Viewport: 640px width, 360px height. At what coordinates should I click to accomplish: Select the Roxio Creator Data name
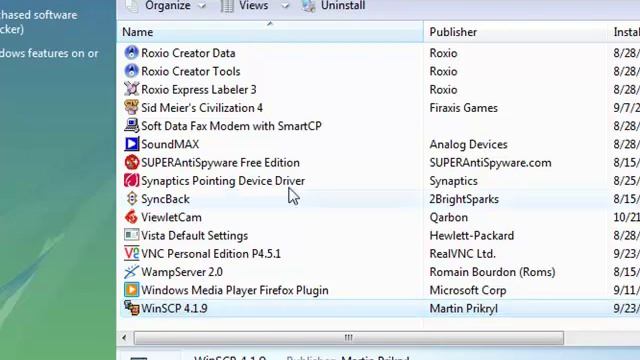pos(188,53)
